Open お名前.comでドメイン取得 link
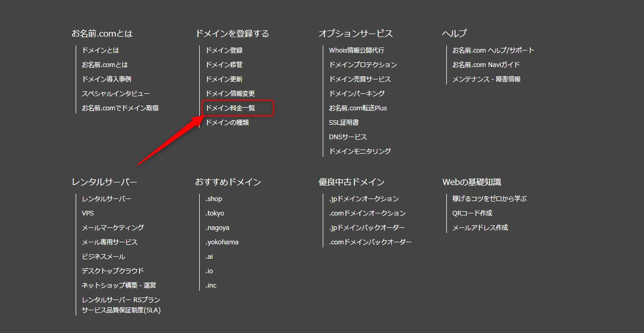 pyautogui.click(x=120, y=108)
